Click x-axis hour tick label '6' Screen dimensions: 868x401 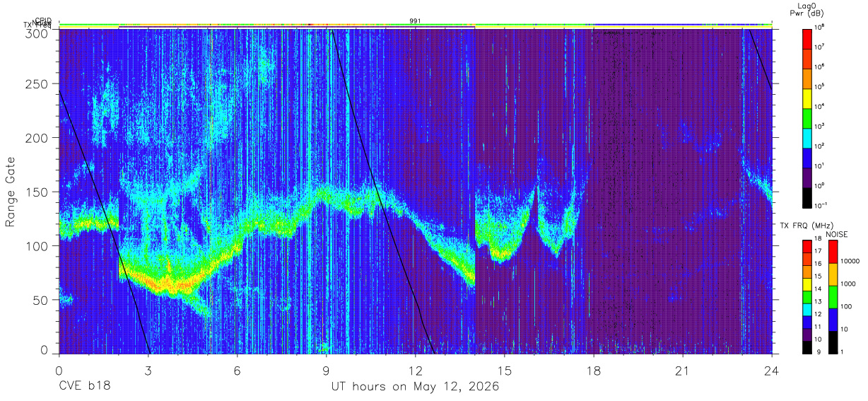[237, 371]
